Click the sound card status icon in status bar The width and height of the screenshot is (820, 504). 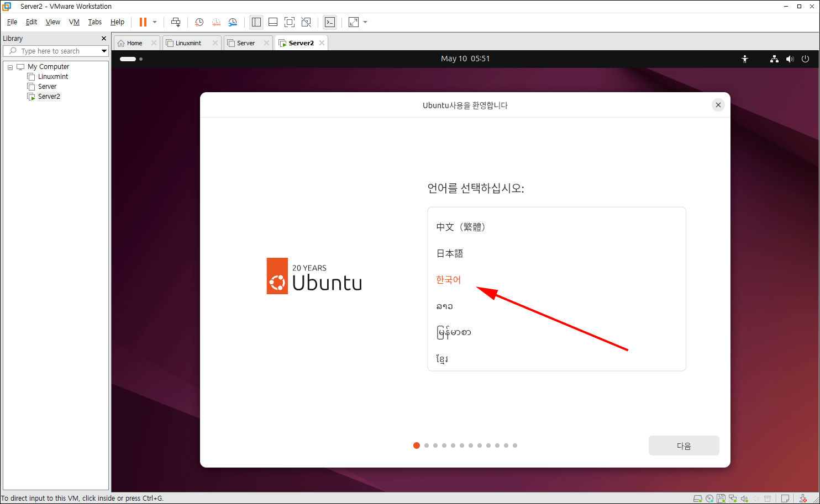coord(744,498)
